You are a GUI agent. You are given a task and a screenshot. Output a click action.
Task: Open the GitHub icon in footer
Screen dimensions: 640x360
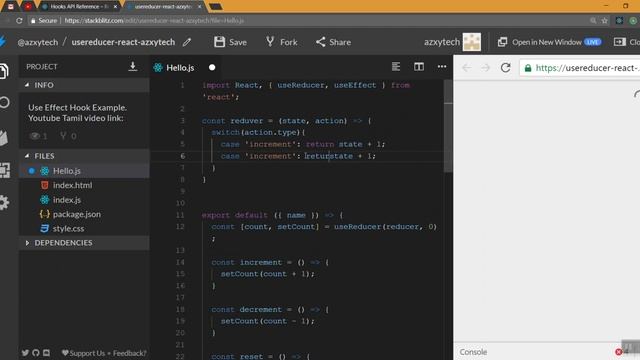36,353
